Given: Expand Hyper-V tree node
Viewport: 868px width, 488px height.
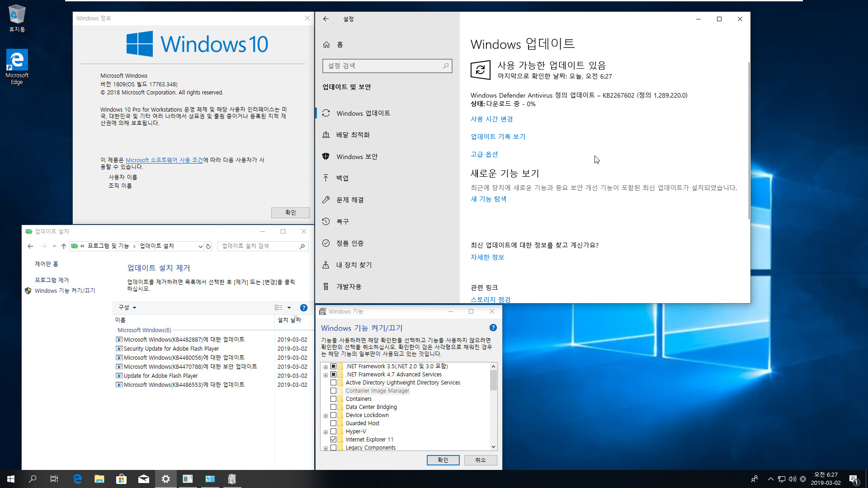Looking at the screenshot, I should 325,432.
